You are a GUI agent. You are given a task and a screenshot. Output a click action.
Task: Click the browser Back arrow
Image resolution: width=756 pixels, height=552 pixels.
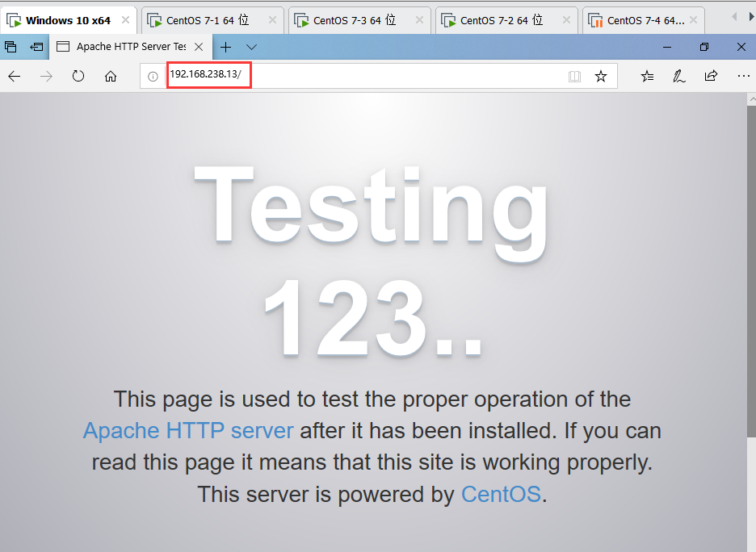[x=15, y=76]
